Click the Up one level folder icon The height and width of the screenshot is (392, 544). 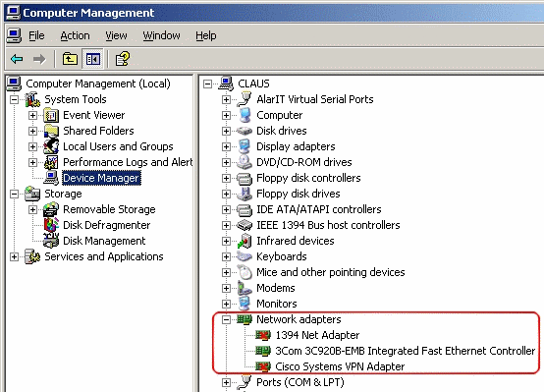70,59
